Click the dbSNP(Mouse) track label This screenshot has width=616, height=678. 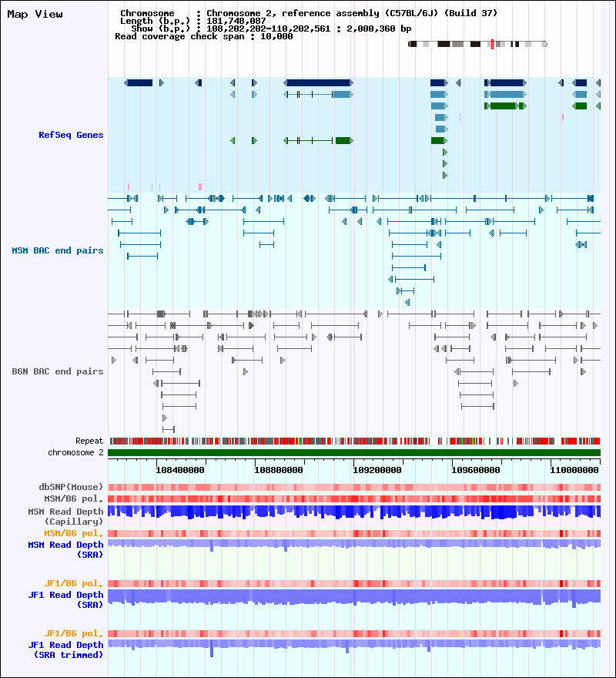tap(71, 487)
